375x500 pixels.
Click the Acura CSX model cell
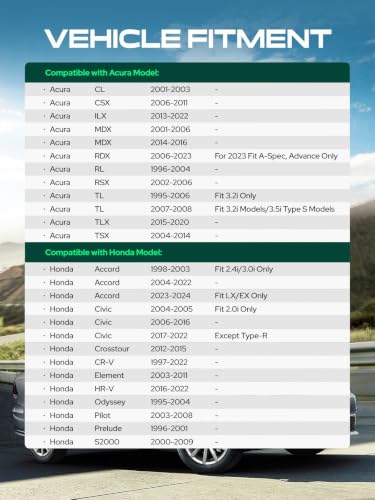pos(102,103)
